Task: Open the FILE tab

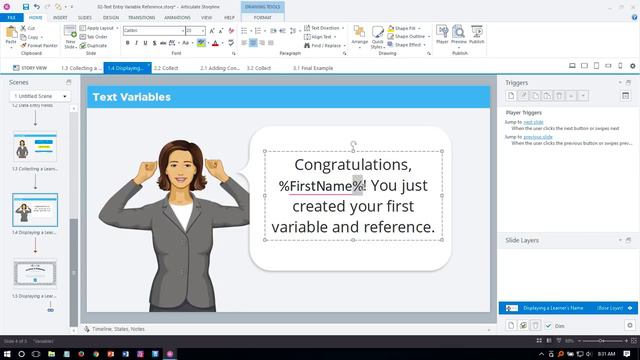Action: [11, 18]
